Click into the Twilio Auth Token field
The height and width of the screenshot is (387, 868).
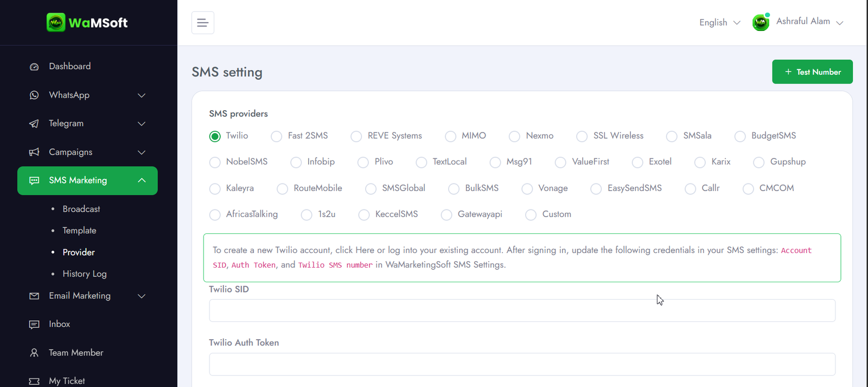[522, 364]
